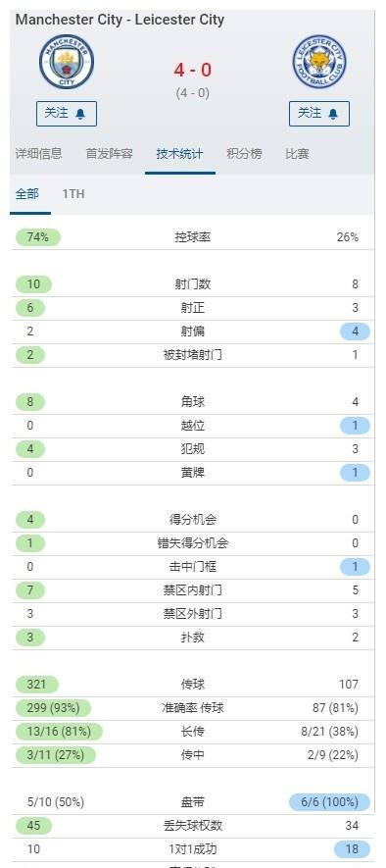Viewport: 386px width, 868px height.
Task: Click the 13/16 (81%) long pass badge
Action: click(59, 732)
